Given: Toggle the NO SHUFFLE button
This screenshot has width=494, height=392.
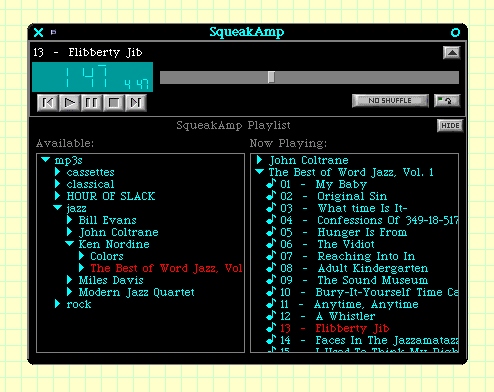Looking at the screenshot, I should (390, 101).
